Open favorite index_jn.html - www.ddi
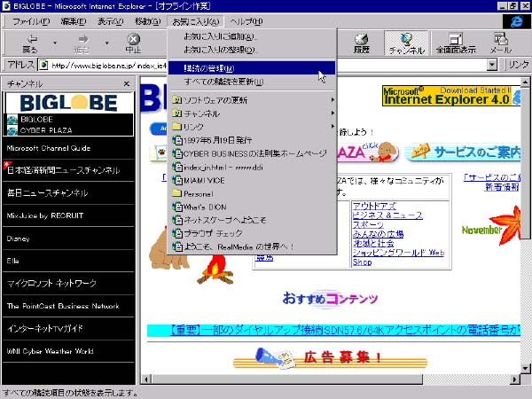This screenshot has height=399, width=532. (x=252, y=167)
